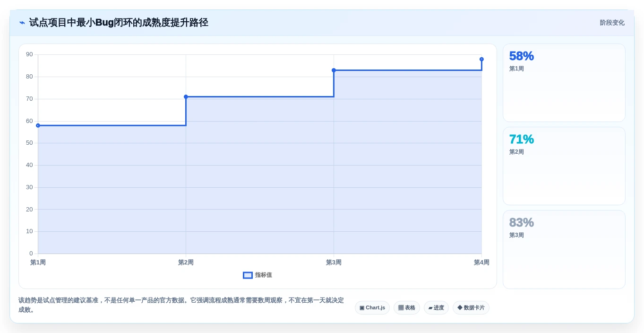The width and height of the screenshot is (644, 333).
Task: Click the lightning icon beside the title
Action: click(x=22, y=23)
